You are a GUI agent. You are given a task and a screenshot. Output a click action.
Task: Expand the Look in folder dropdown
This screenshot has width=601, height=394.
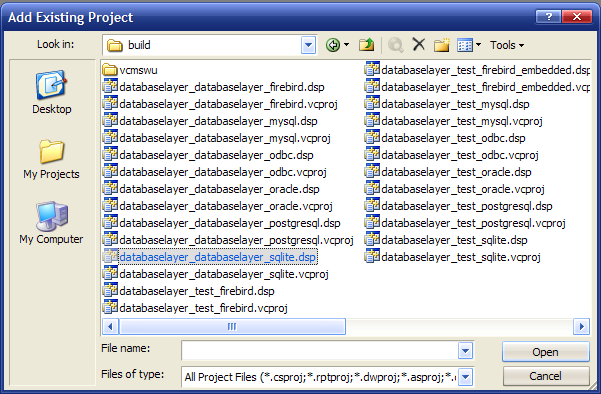[309, 45]
